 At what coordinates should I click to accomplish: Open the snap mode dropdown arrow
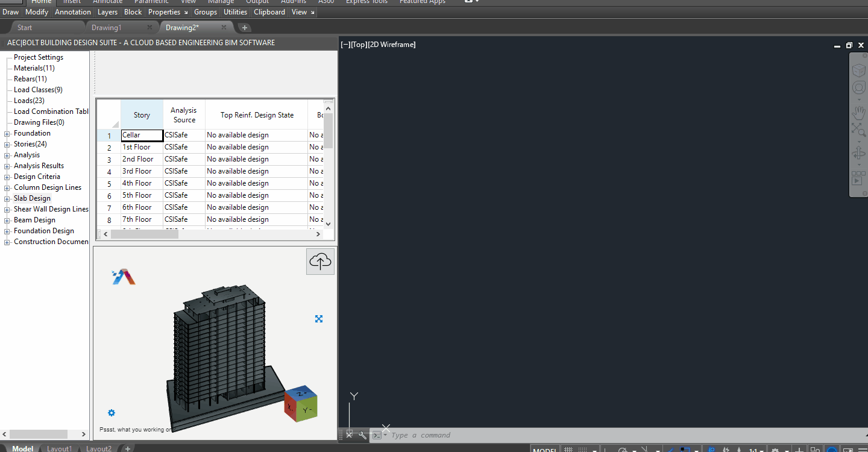pos(595,450)
